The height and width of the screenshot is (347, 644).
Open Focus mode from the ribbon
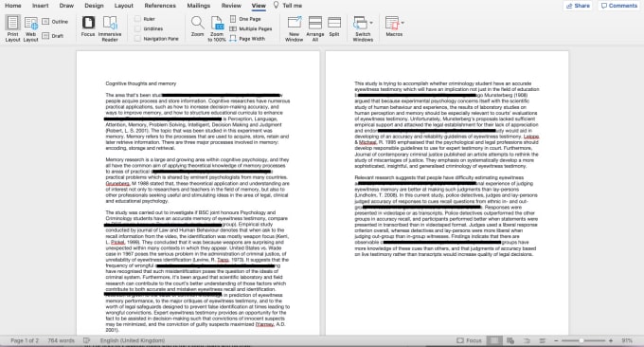pyautogui.click(x=88, y=23)
